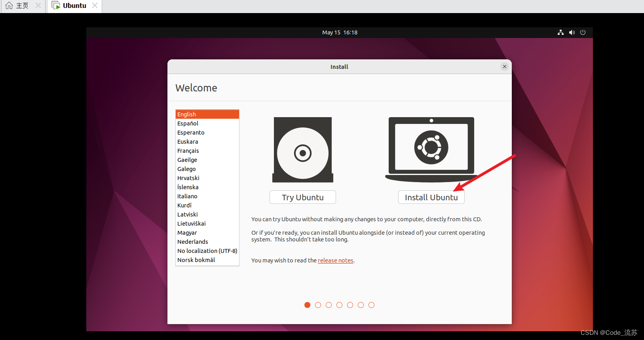
Task: Close the Install dialog
Action: 505,66
